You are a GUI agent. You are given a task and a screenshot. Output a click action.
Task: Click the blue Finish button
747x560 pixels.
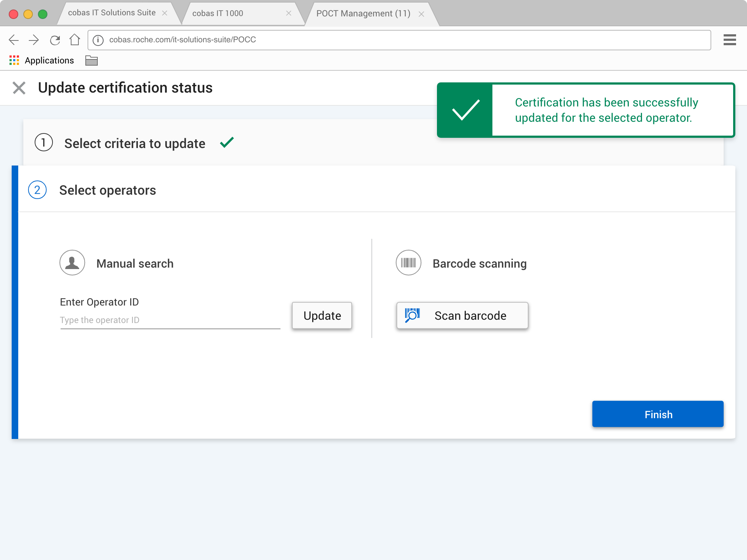coord(658,414)
